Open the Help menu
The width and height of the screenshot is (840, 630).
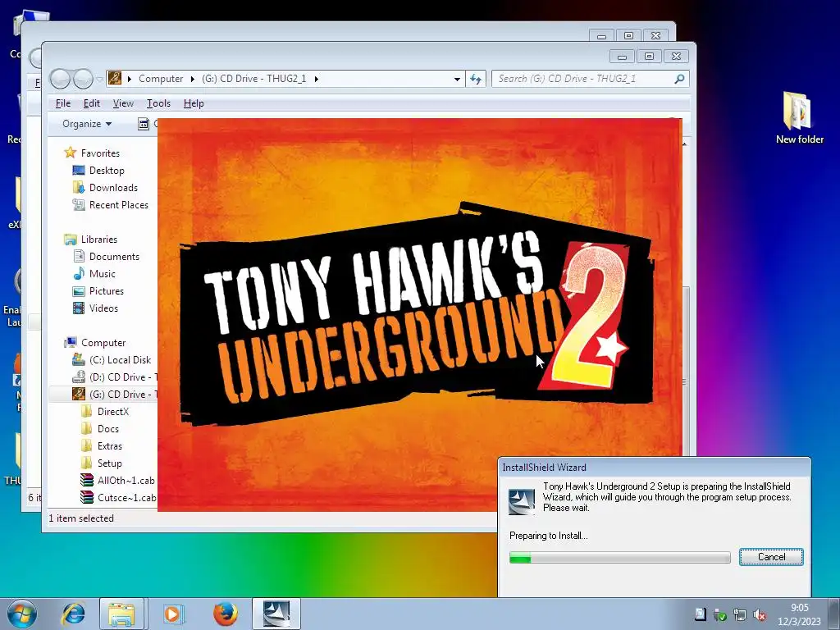tap(194, 103)
